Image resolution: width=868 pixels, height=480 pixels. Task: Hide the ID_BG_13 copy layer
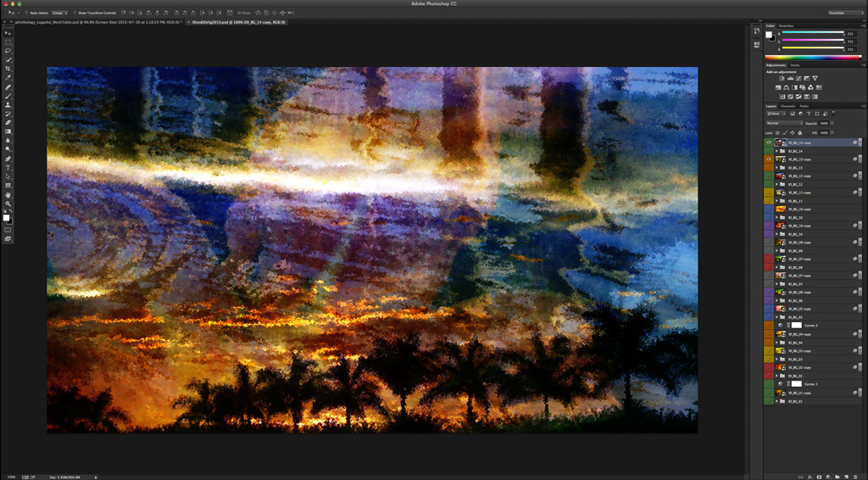pyautogui.click(x=769, y=159)
